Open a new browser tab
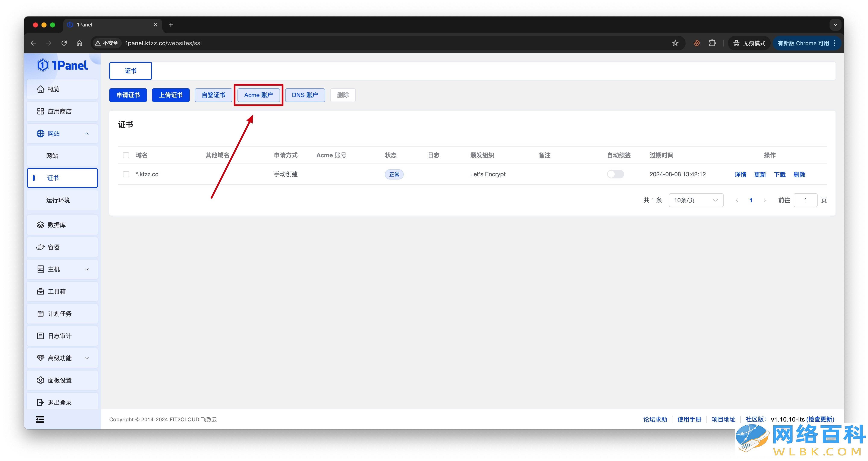Screen dimensions: 868x461 click(171, 25)
